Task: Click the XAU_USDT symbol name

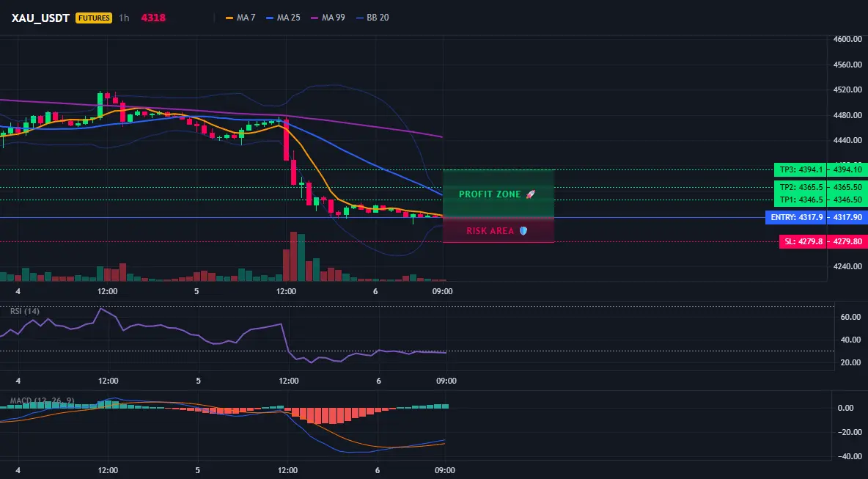Action: click(40, 18)
